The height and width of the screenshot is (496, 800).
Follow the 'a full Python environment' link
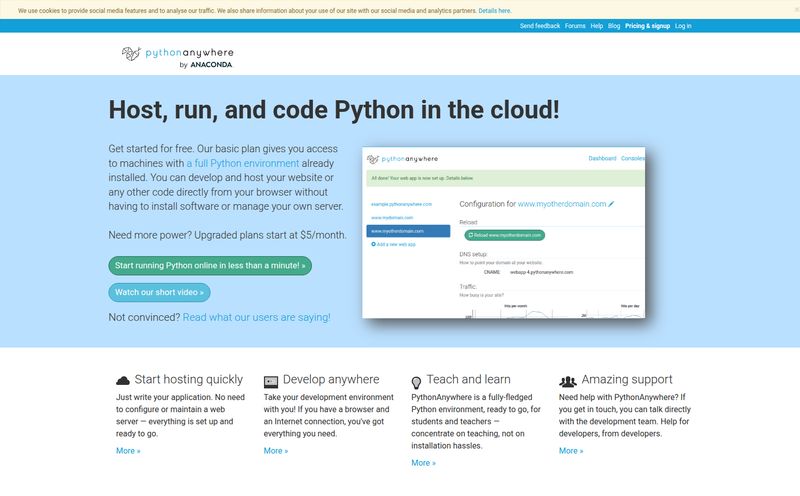(x=242, y=163)
